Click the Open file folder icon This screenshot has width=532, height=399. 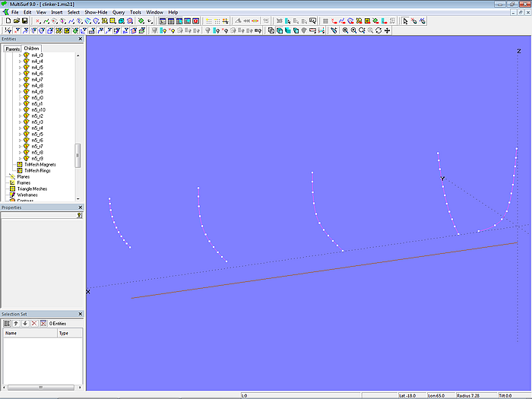(15, 21)
